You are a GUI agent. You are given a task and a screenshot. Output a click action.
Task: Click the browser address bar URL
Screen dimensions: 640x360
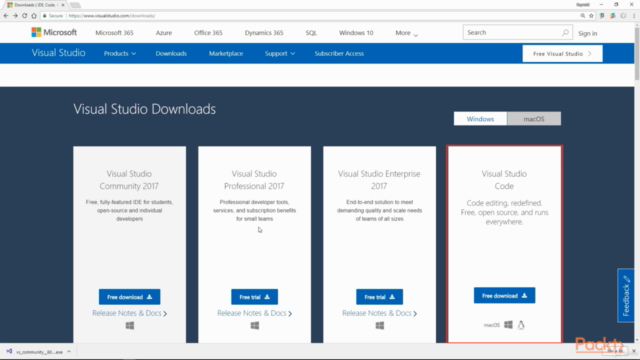point(112,16)
